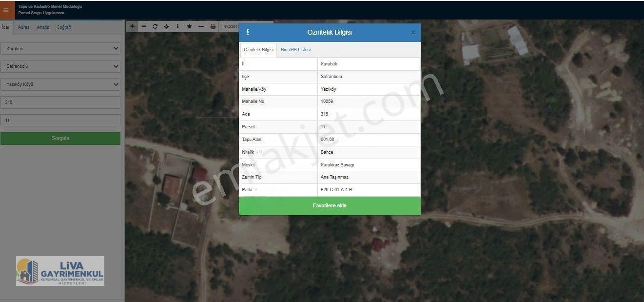
Task: Open the Safranbolu district dropdown
Action: pos(60,66)
